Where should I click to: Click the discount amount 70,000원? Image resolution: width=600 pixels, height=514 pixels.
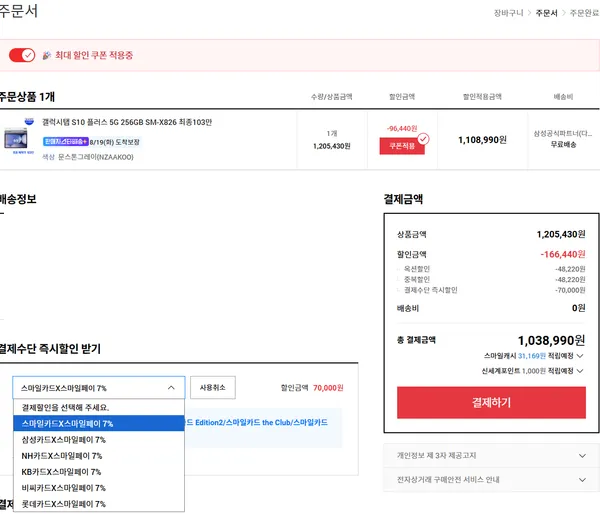328,388
